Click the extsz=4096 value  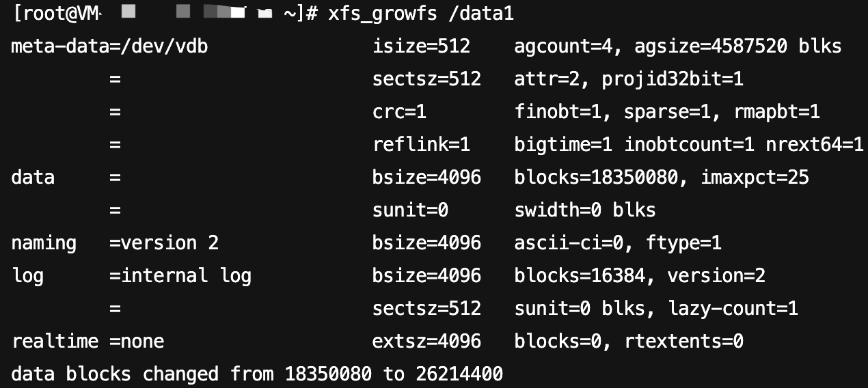[427, 342]
